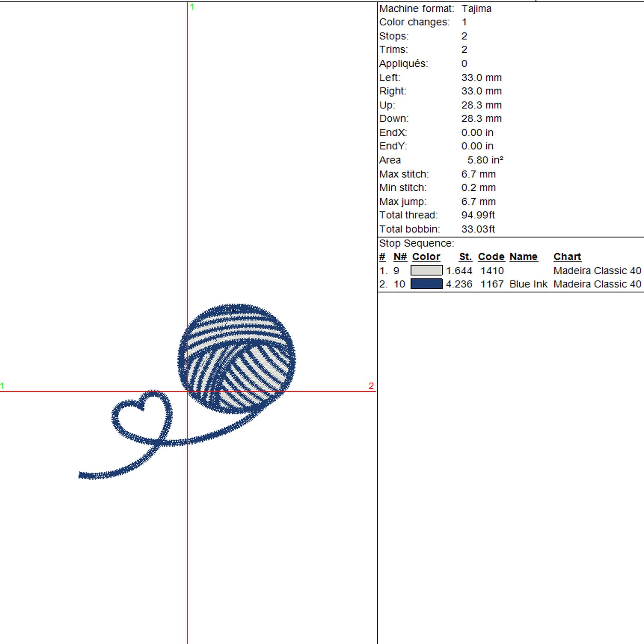Click the Color column header

pos(426,257)
